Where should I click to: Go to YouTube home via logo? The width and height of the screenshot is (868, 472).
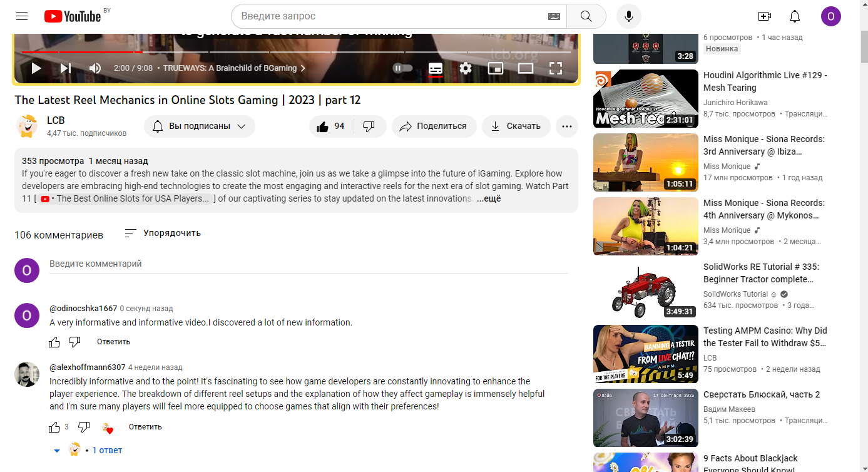(x=73, y=16)
